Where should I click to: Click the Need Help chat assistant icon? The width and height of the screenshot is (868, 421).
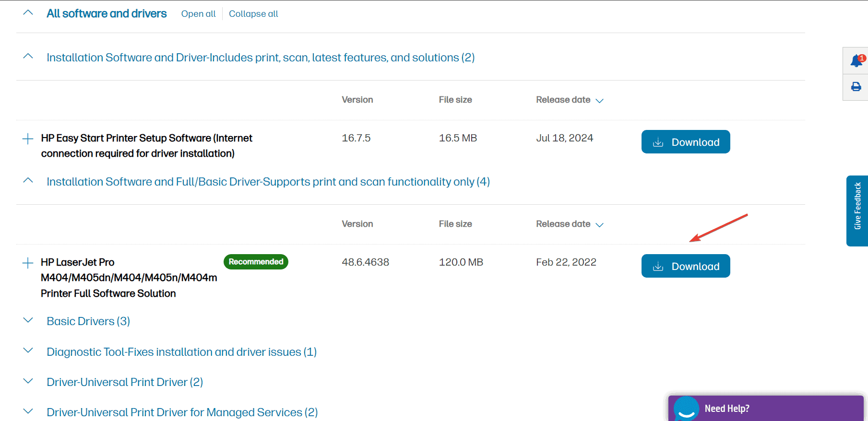pos(686,409)
